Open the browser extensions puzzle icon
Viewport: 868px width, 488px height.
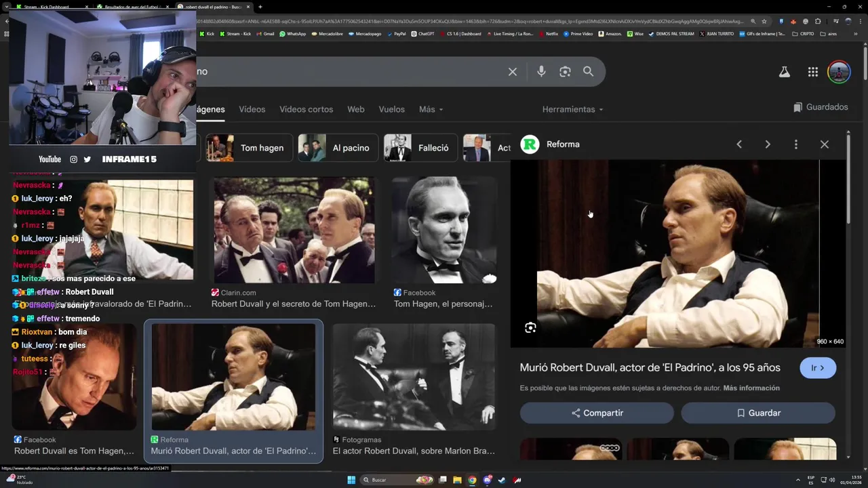pos(818,21)
